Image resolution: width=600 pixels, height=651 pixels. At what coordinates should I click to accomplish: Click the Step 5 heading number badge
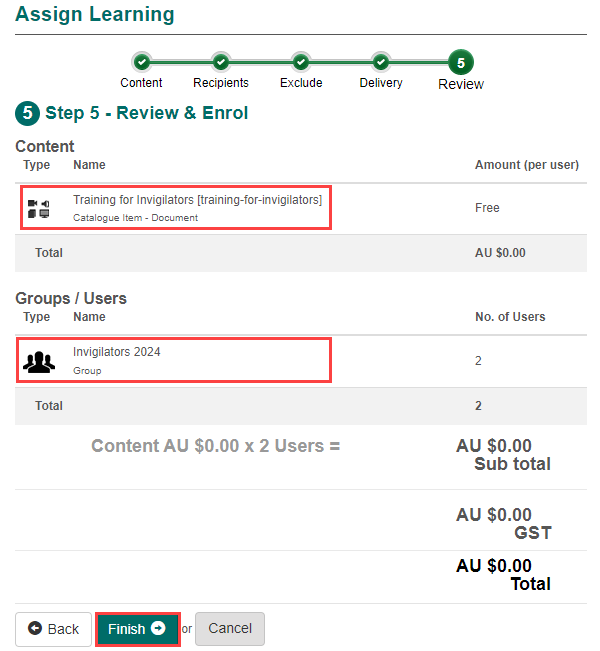(27, 113)
